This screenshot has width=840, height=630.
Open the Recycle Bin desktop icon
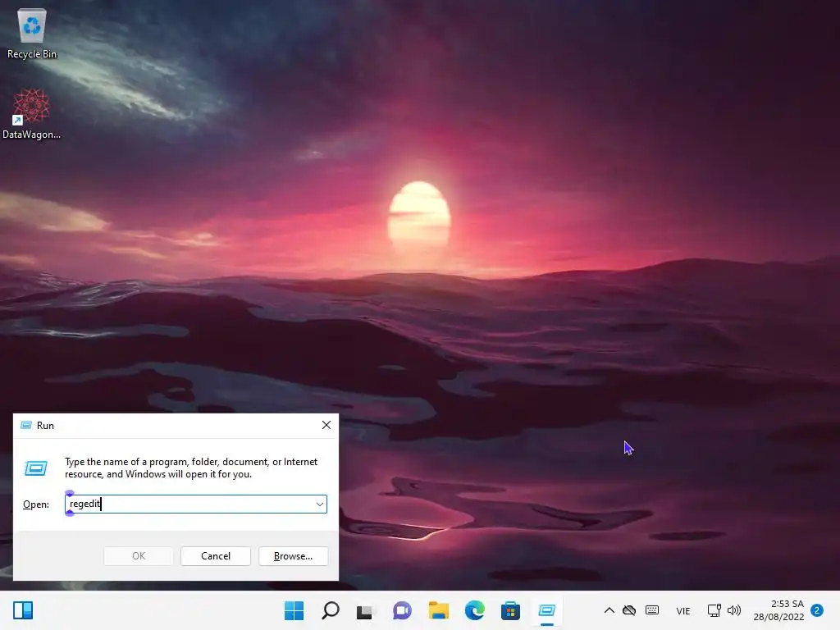(32, 33)
